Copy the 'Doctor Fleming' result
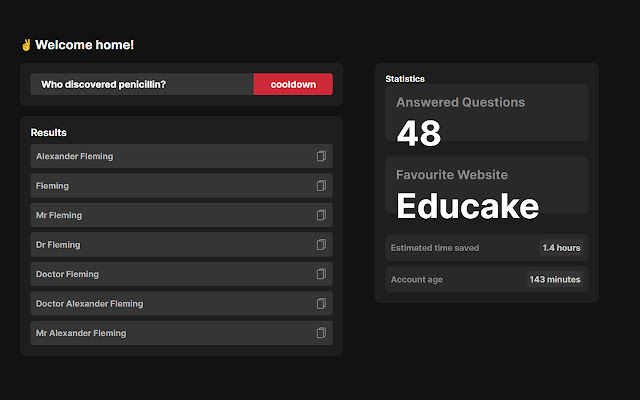Image resolution: width=640 pixels, height=400 pixels. pyautogui.click(x=321, y=274)
